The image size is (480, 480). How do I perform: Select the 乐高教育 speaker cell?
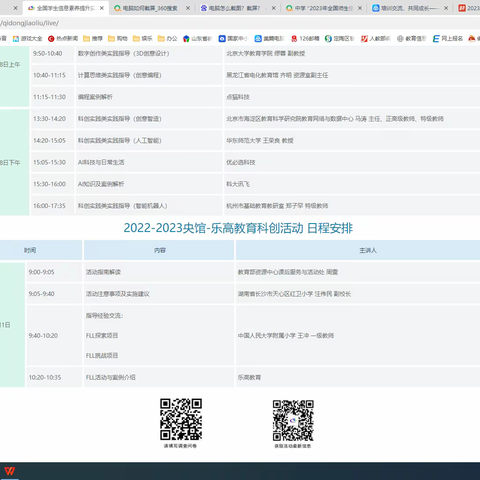click(x=358, y=377)
